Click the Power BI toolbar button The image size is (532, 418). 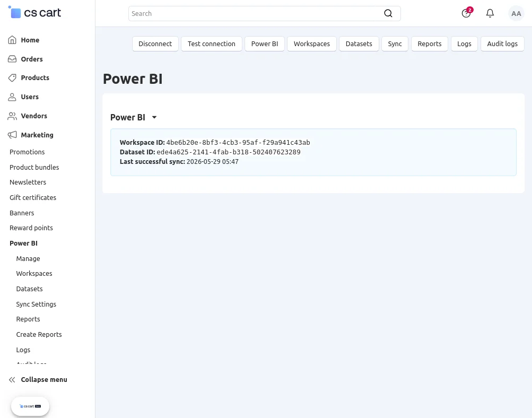(265, 44)
